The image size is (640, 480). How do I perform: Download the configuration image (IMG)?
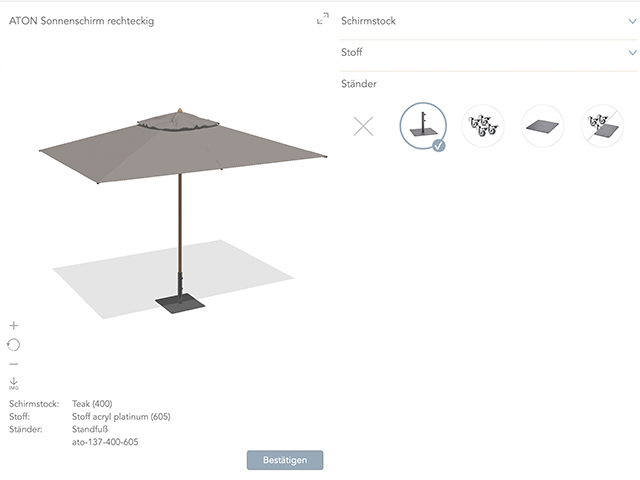point(14,383)
